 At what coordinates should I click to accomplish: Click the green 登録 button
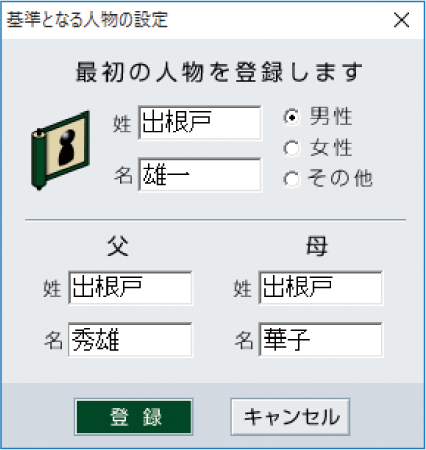coord(134,417)
